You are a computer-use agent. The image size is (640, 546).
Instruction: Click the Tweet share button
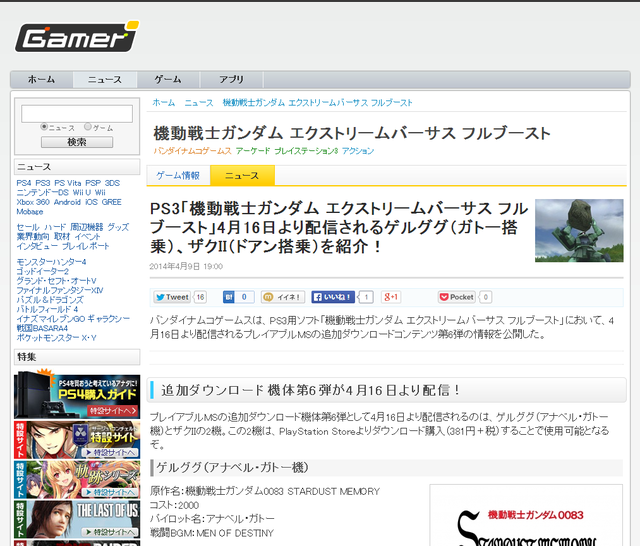172,297
